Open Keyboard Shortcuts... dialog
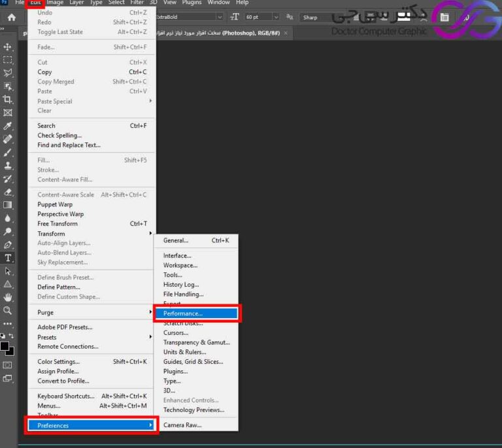The height and width of the screenshot is (448, 502). 92,396
